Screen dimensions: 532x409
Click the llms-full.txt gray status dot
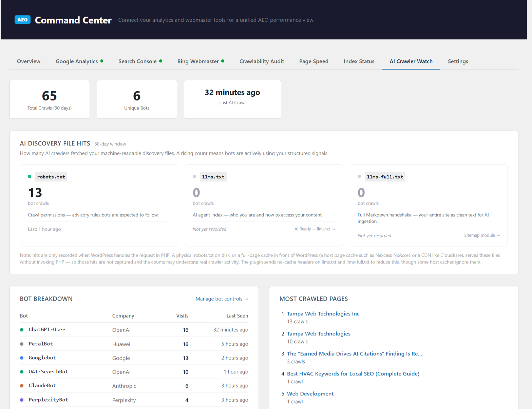[359, 176]
